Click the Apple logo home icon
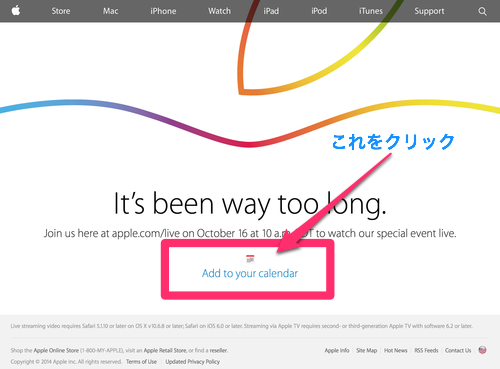Viewport: 500px width, 369px height. (x=16, y=11)
